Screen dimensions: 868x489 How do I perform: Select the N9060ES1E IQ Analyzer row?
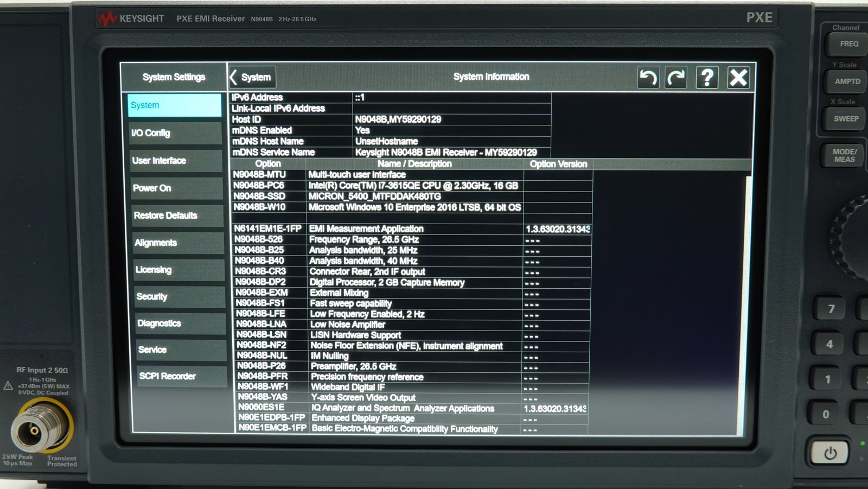(412, 408)
